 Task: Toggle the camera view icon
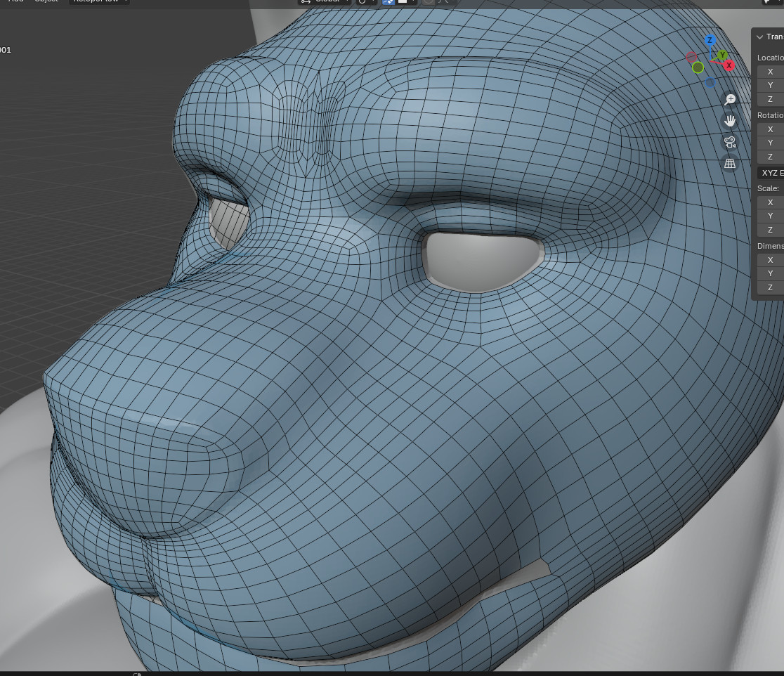[x=730, y=143]
